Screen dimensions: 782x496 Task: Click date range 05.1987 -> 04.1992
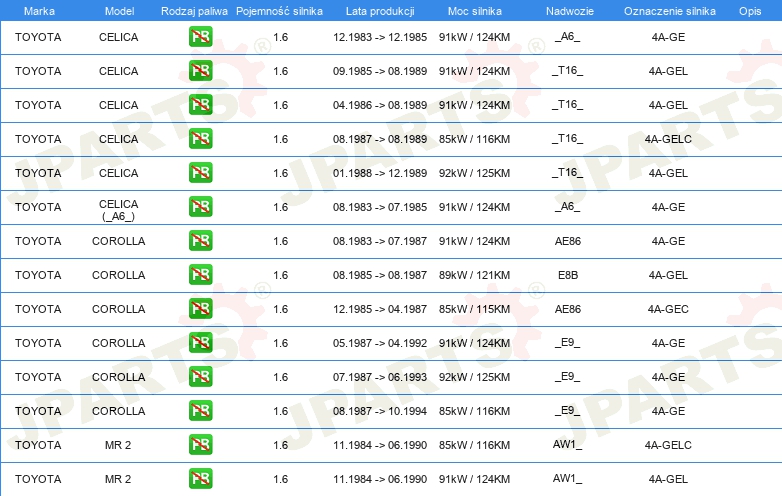(380, 343)
